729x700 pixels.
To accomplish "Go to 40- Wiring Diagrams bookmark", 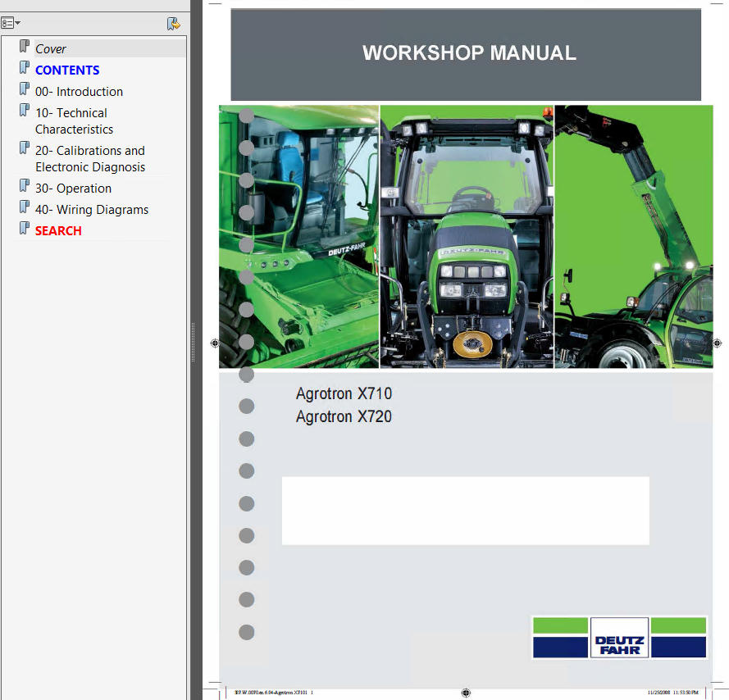I will click(x=92, y=210).
